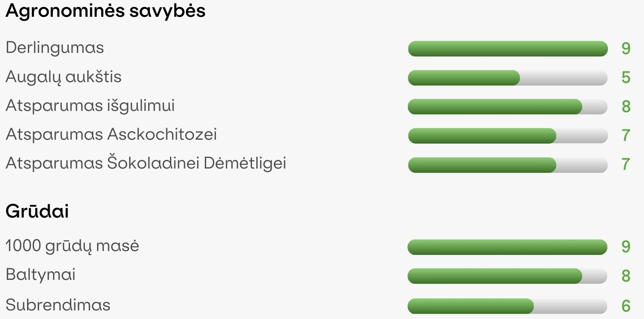Click the Atsparumas Asckochitozei rating bar
Viewport: 644px width, 319px height.
tap(507, 136)
